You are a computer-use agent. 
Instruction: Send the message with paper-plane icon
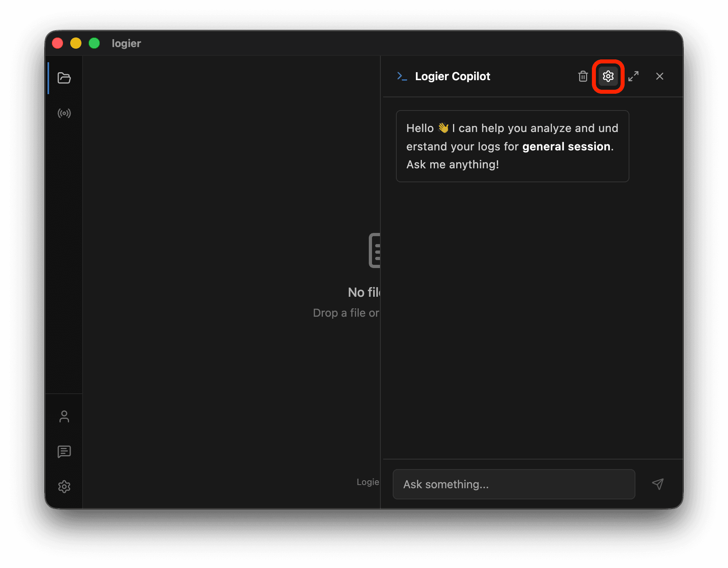pyautogui.click(x=658, y=484)
